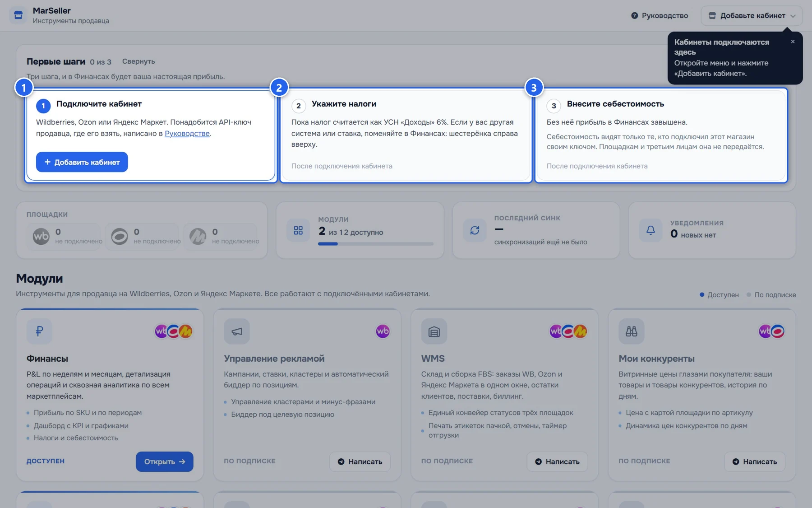This screenshot has width=812, height=508.
Task: Click the WMS card title
Action: (x=433, y=358)
